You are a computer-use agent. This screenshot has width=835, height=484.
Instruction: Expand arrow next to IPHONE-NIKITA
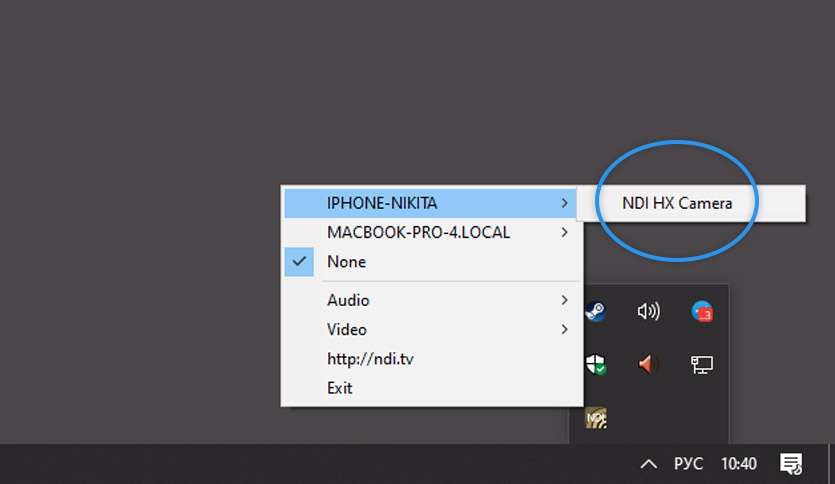pyautogui.click(x=564, y=203)
